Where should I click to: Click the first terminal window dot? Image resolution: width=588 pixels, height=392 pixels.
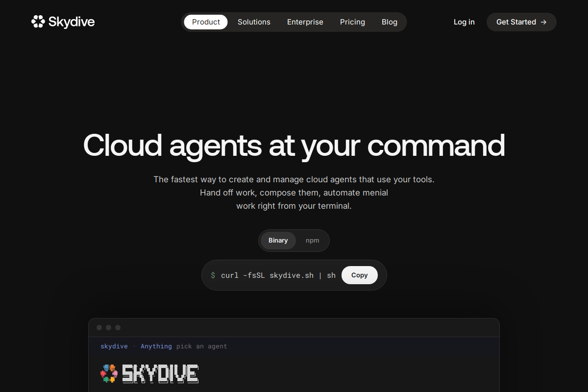point(99,327)
